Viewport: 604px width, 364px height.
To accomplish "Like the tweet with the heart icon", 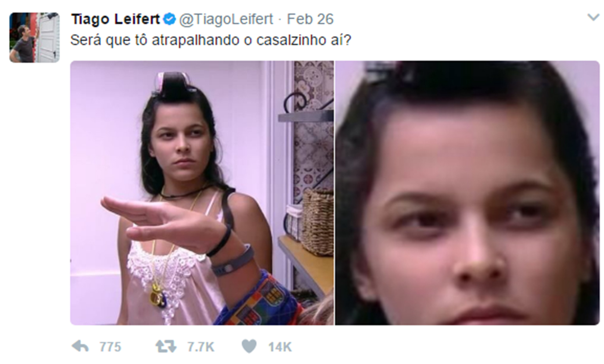I will 249,346.
